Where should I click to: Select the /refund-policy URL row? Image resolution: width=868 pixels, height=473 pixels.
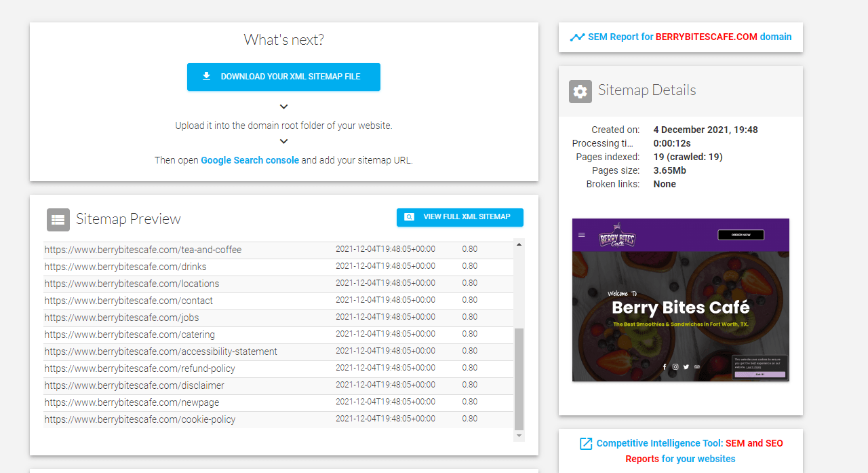(x=279, y=368)
